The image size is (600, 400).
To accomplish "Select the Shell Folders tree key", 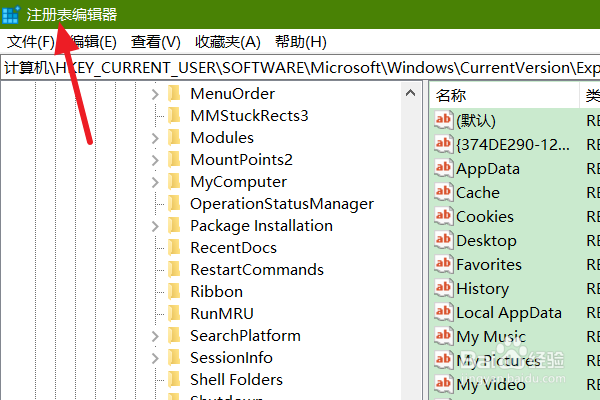I will [236, 380].
